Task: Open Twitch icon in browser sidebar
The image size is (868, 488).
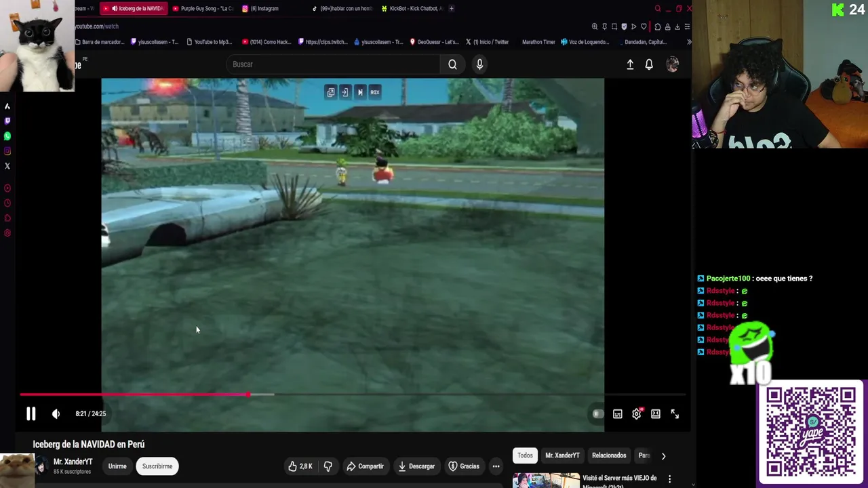Action: pos(7,121)
